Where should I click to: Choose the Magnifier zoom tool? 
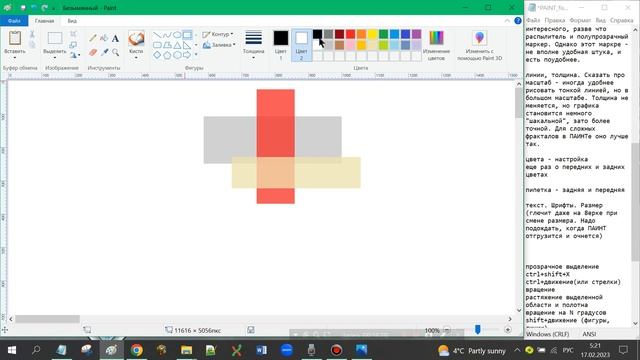116,52
